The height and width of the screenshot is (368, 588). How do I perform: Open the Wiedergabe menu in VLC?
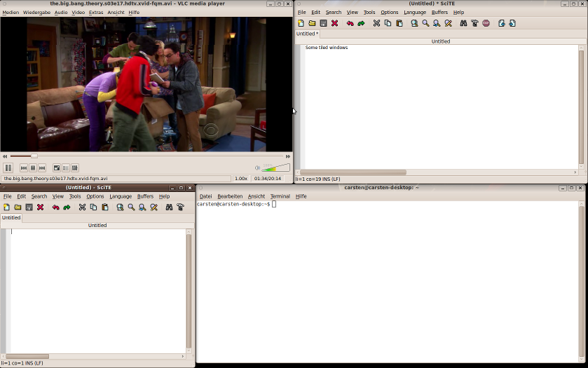tap(36, 13)
